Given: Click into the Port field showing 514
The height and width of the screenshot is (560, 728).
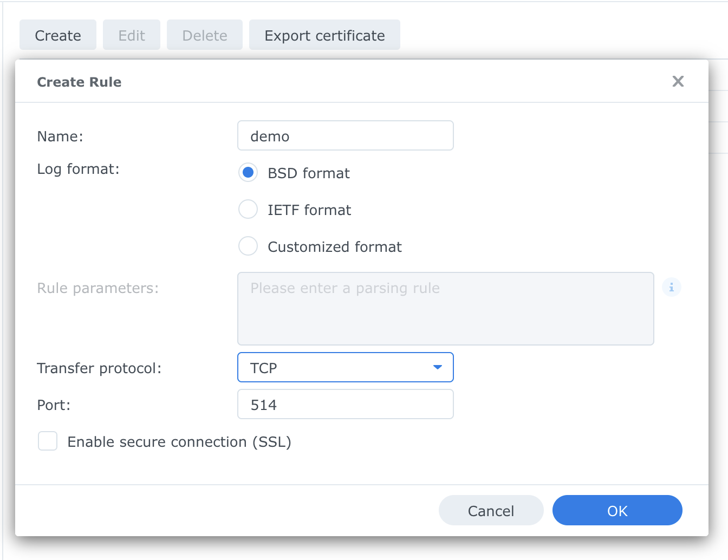Looking at the screenshot, I should click(345, 405).
